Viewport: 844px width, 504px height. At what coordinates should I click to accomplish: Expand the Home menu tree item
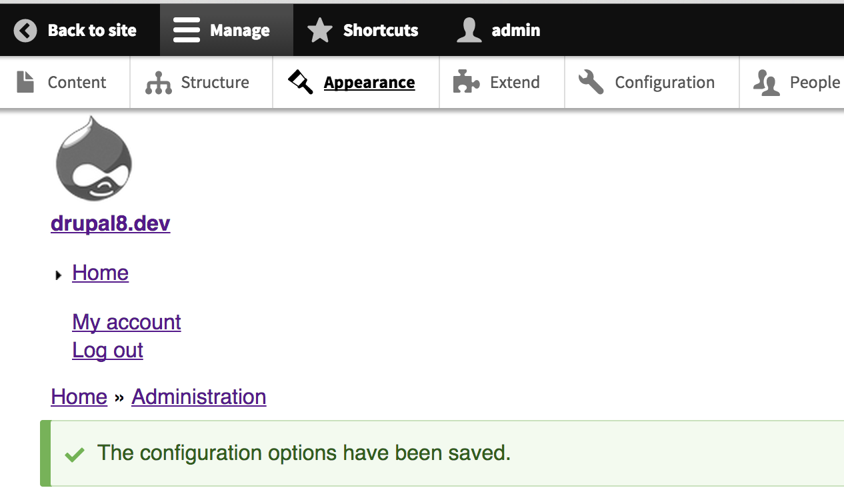59,274
